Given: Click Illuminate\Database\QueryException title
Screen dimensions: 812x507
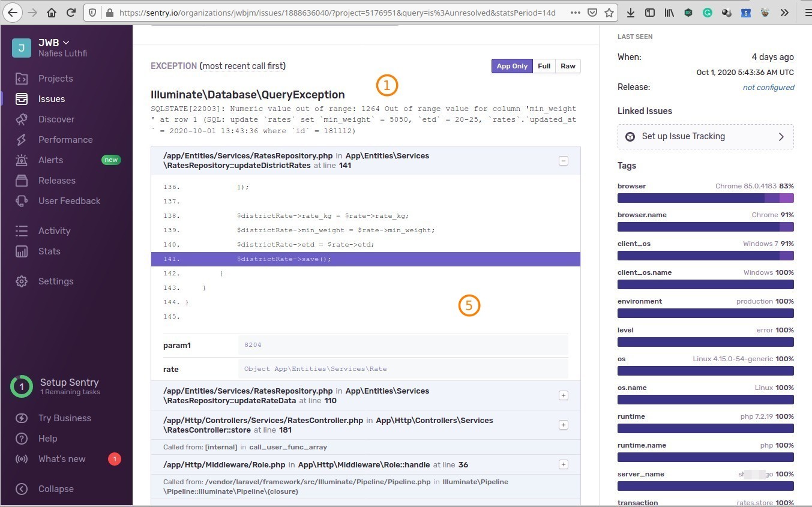Looking at the screenshot, I should pos(247,95).
